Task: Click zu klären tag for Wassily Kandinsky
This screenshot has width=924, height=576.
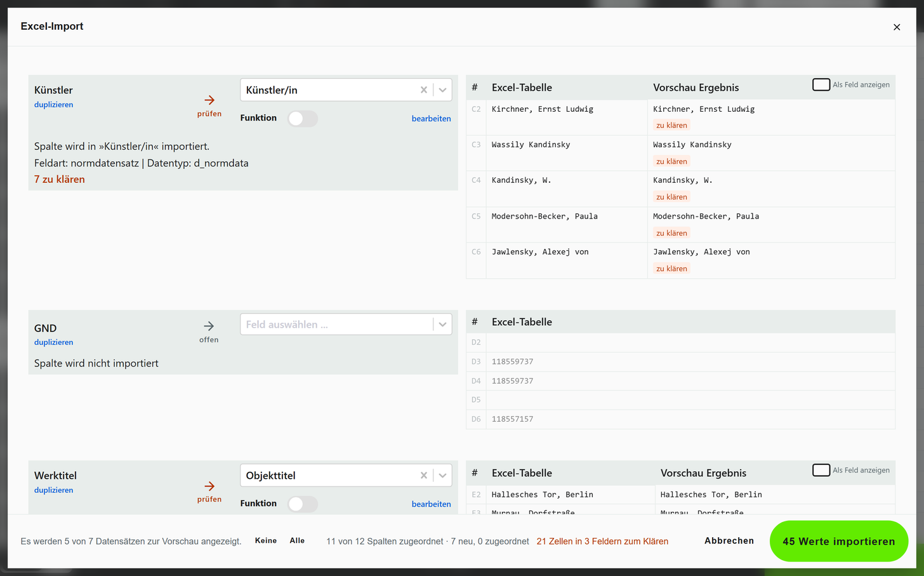Action: coord(671,162)
